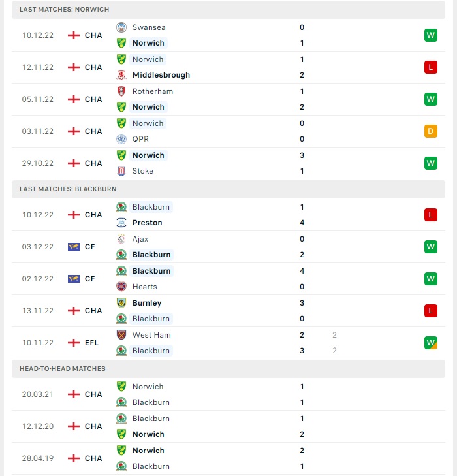Open the 20.03.21 head-to-head match
This screenshot has width=457, height=476.
(228, 394)
